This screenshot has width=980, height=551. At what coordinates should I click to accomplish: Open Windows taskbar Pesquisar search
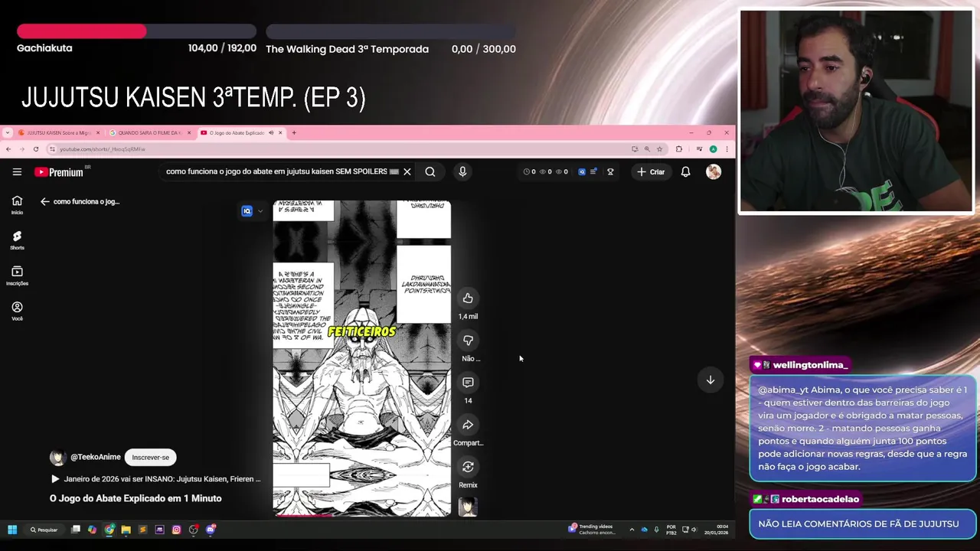pyautogui.click(x=44, y=530)
